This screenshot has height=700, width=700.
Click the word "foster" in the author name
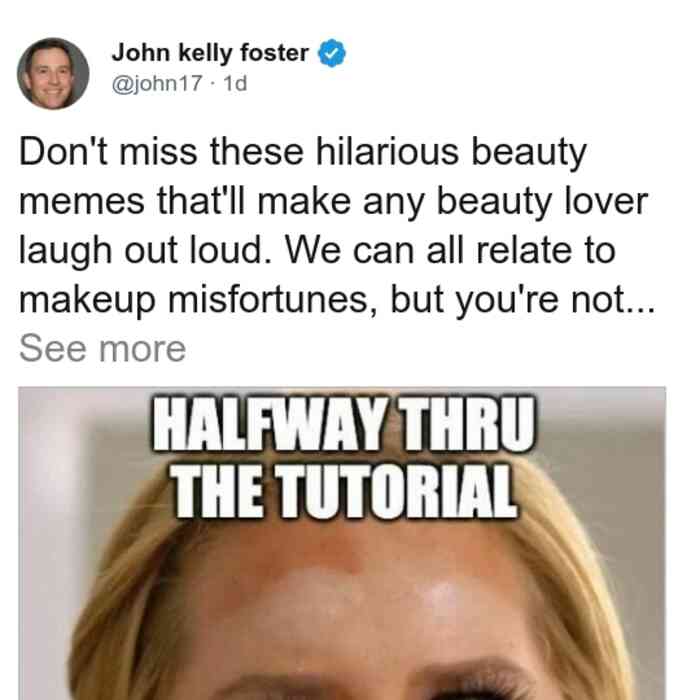tap(275, 53)
